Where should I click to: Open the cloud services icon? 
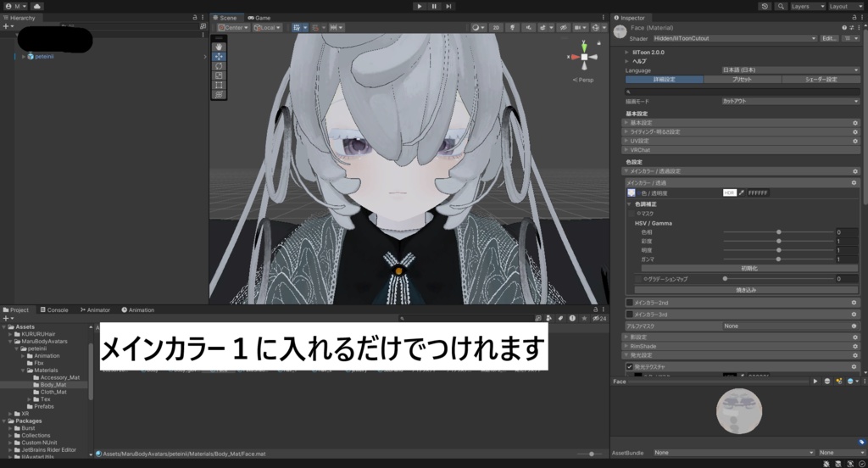[x=36, y=6]
